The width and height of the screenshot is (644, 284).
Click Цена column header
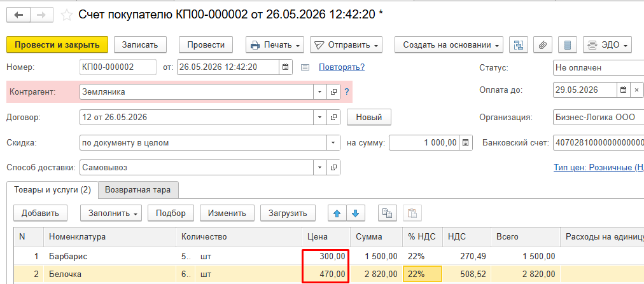[x=326, y=236]
